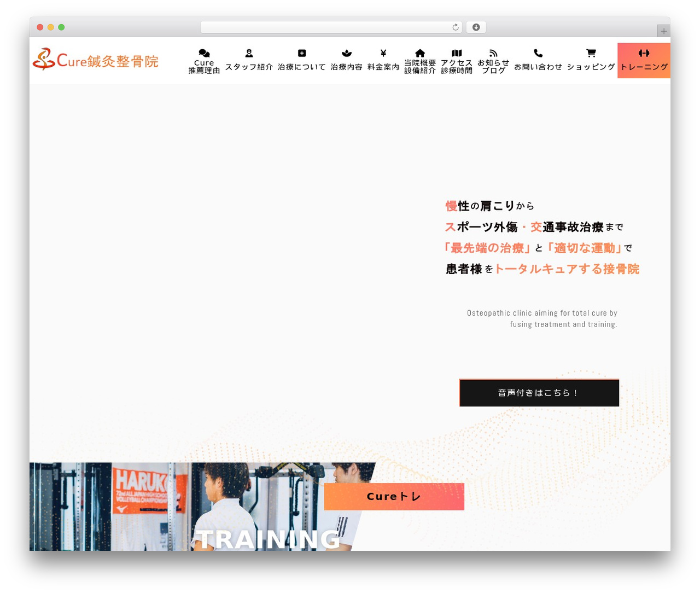Screen dimensions: 700x593
Task: Click the トレーニング dumbbell icon
Action: pos(644,53)
